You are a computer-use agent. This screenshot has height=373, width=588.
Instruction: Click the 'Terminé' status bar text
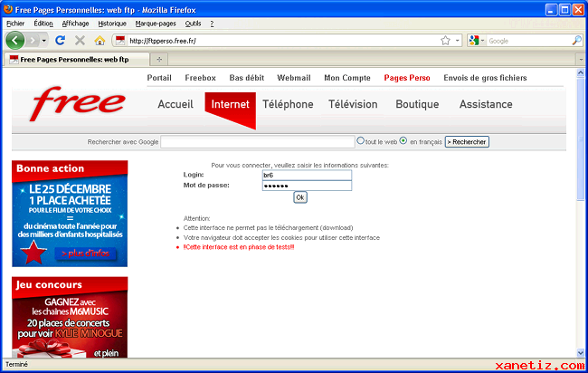click(x=16, y=364)
